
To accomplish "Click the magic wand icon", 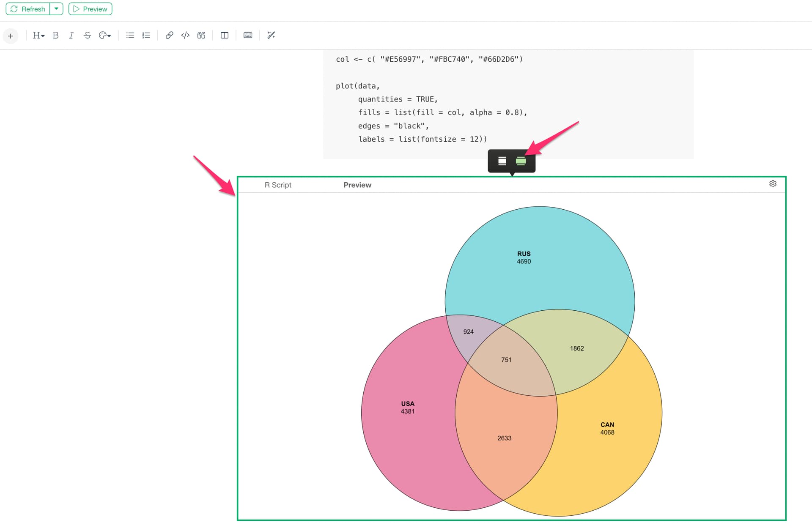I will pyautogui.click(x=271, y=36).
